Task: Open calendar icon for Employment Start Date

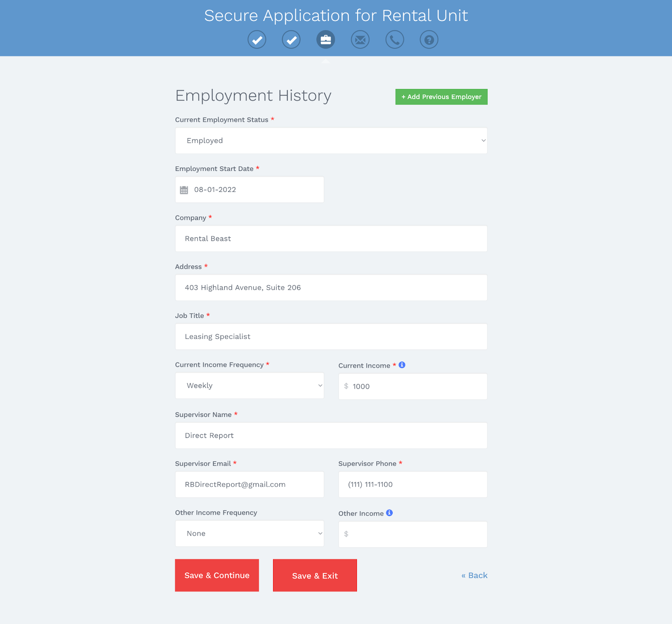Action: coord(184,190)
